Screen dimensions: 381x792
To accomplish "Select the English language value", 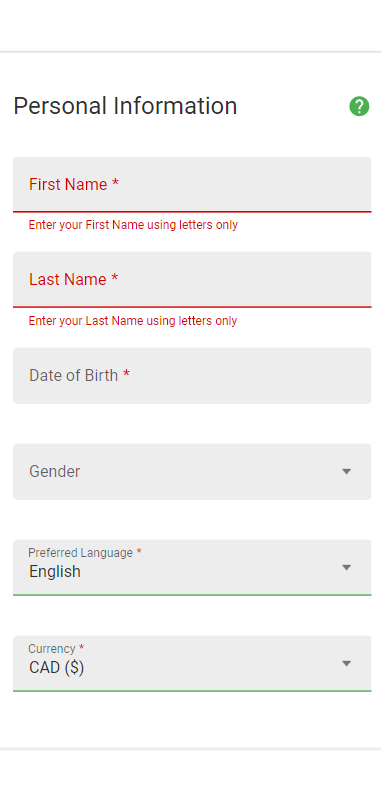I will click(x=55, y=572).
